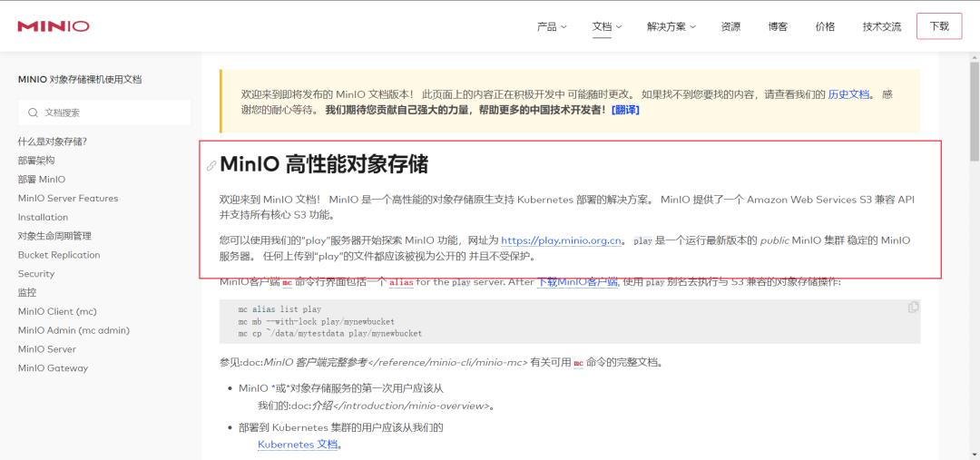
Task: Click the mc mb --with-lock code line
Action: click(x=317, y=321)
